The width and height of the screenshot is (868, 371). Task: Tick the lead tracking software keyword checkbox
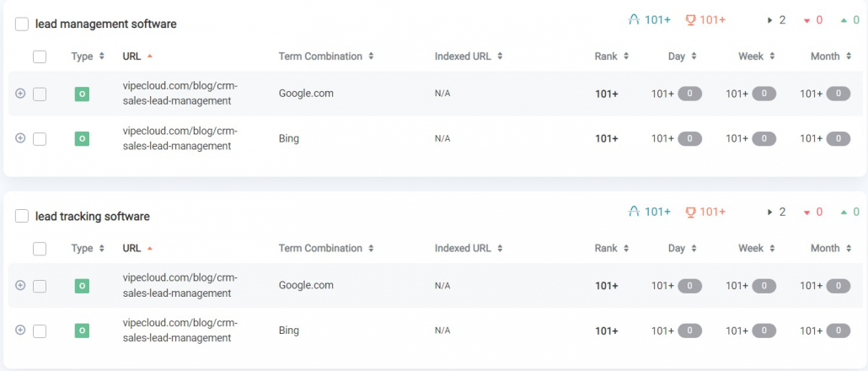(x=22, y=216)
